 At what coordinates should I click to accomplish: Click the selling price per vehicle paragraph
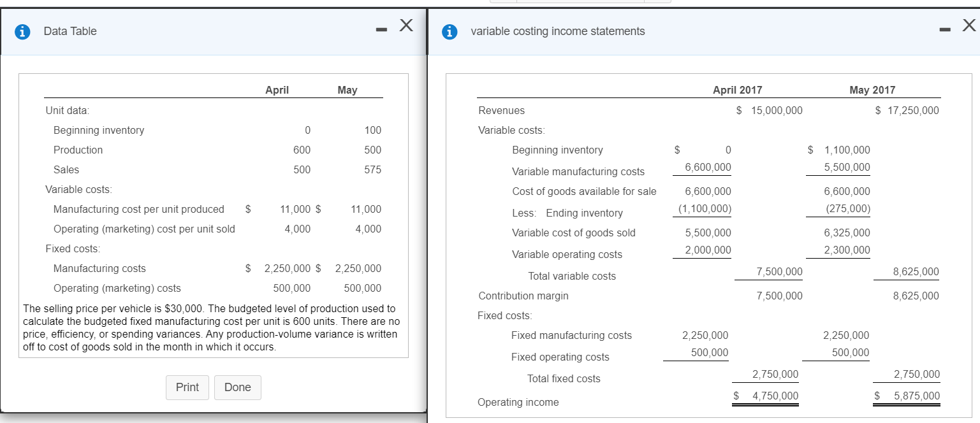coord(212,328)
